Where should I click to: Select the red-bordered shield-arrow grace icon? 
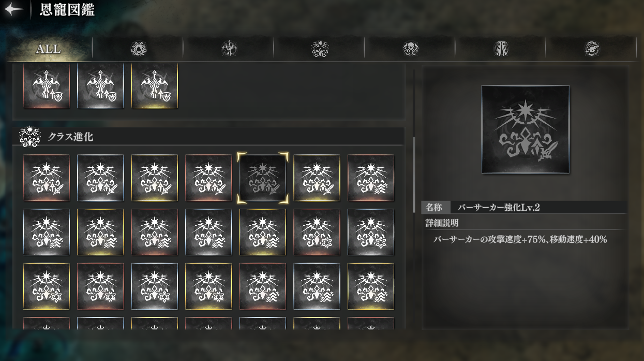click(x=47, y=86)
